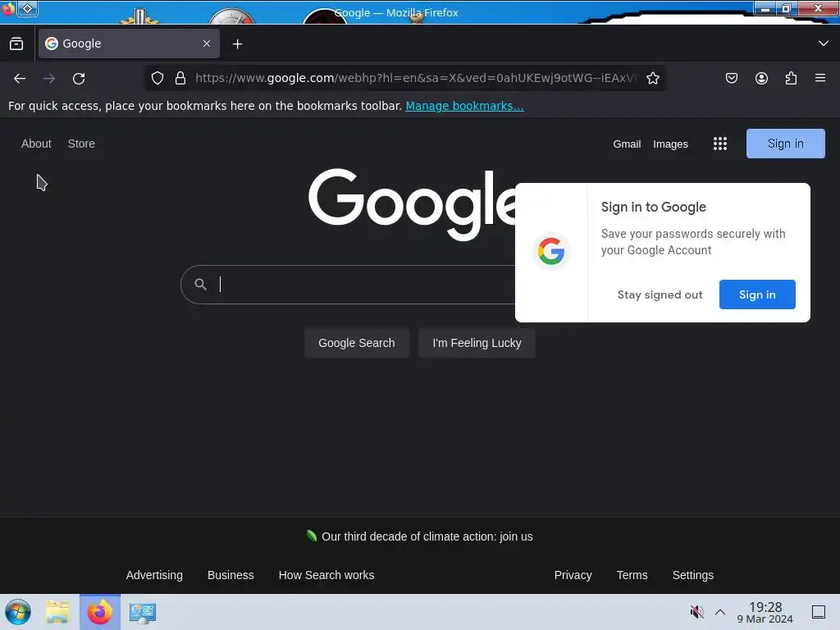This screenshot has height=630, width=840.
Task: Bookmark this page with the star icon
Action: (x=652, y=78)
